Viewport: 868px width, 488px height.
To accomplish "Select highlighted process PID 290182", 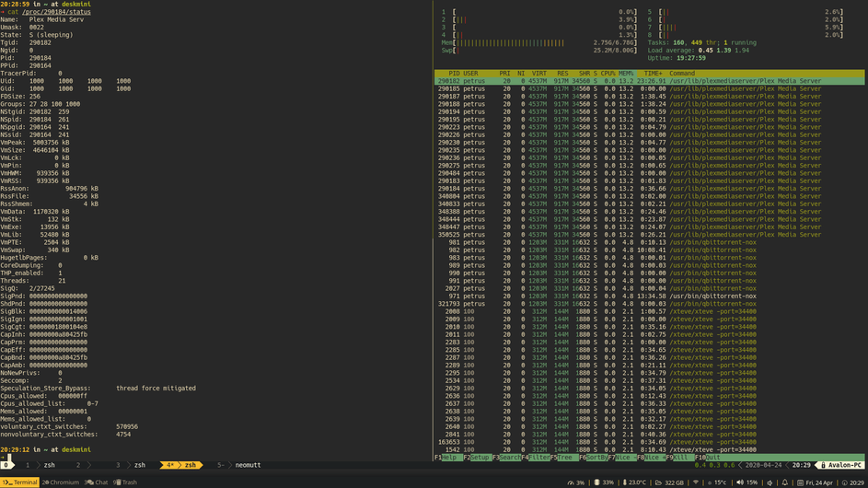I will 649,81.
